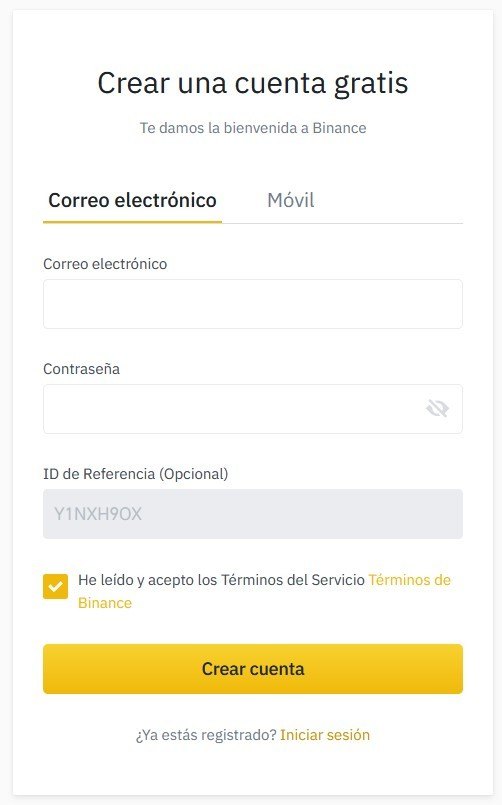Click the yellow word Binance under the checkbox sentence
The height and width of the screenshot is (805, 502).
pos(105,603)
